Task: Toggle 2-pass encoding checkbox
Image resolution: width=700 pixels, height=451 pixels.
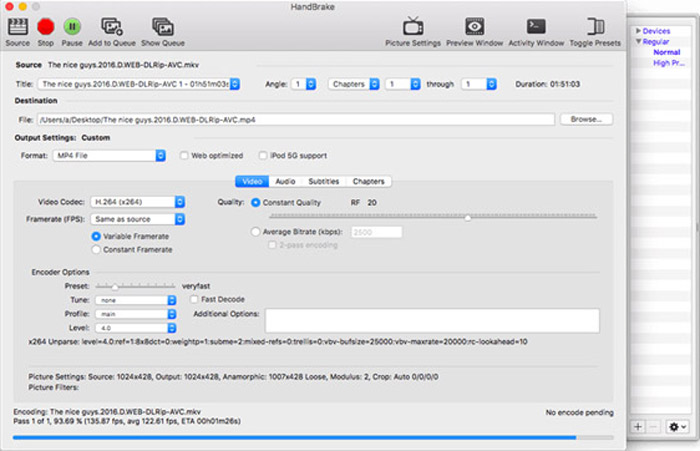Action: pos(272,245)
